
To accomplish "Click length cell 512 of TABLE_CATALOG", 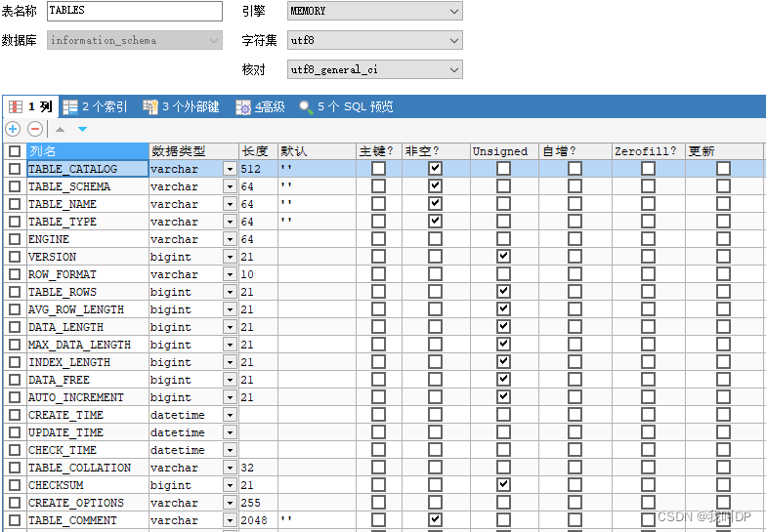I will pos(258,169).
